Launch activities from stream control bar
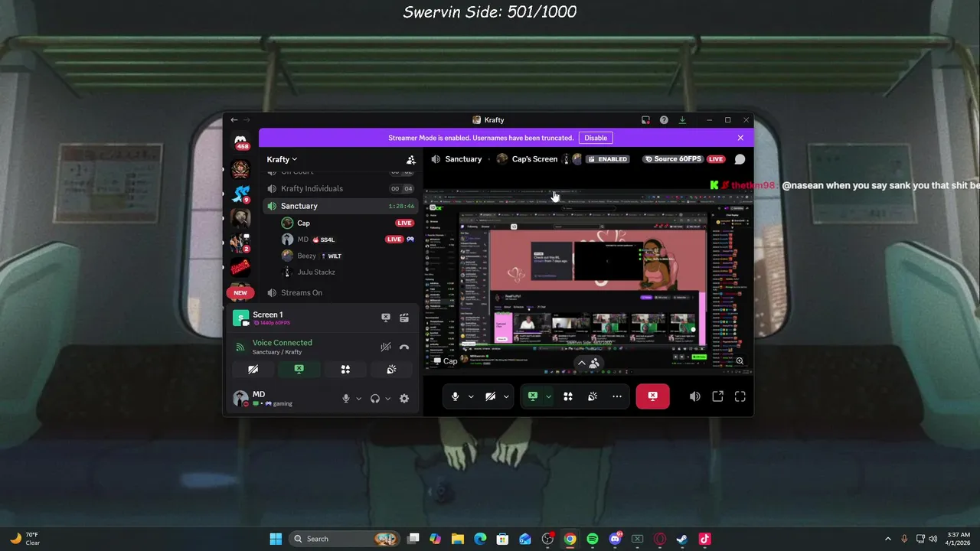The width and height of the screenshot is (980, 551). tap(568, 396)
